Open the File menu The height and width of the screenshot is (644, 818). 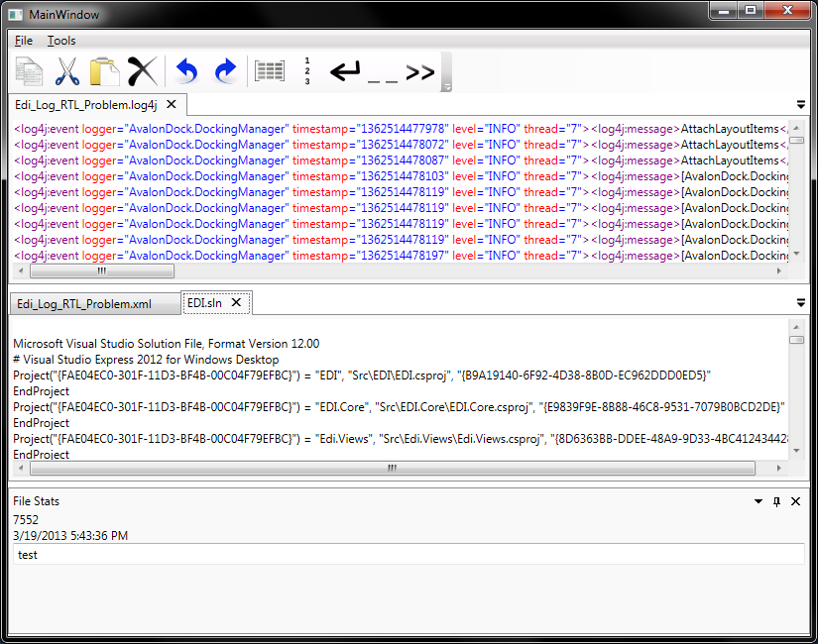[24, 41]
